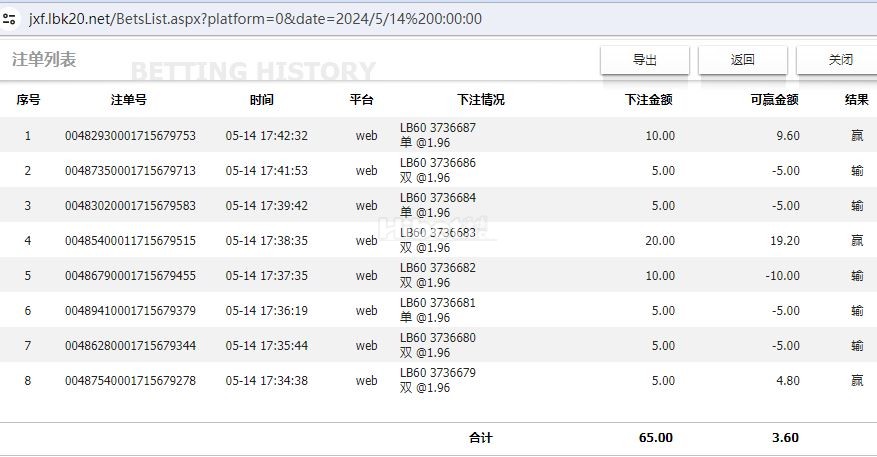Select bet detail LB60 3736680
Image resolution: width=877 pixels, height=457 pixels.
coord(438,338)
